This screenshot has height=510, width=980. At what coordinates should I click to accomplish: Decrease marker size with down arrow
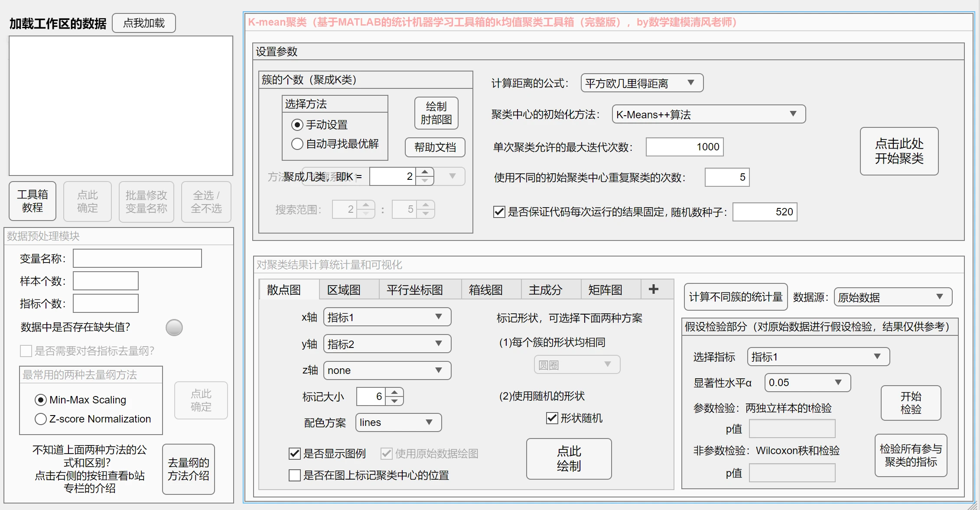(394, 401)
